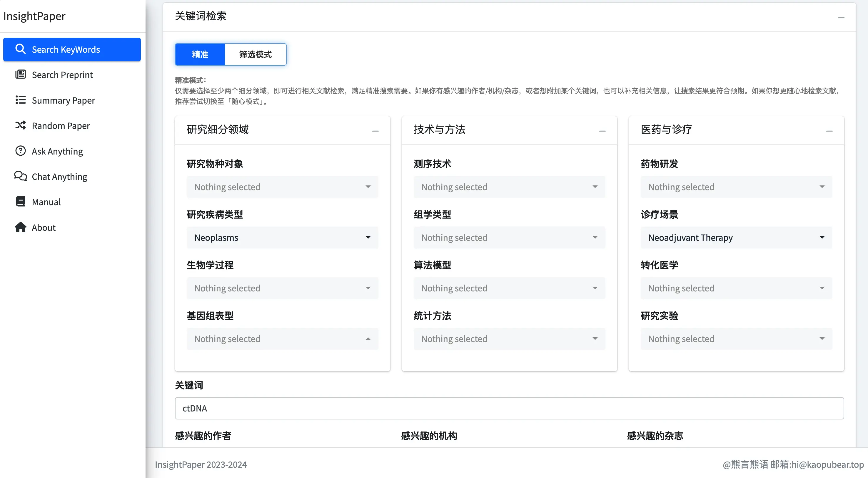Open the 转化医学 dropdown

(x=736, y=288)
